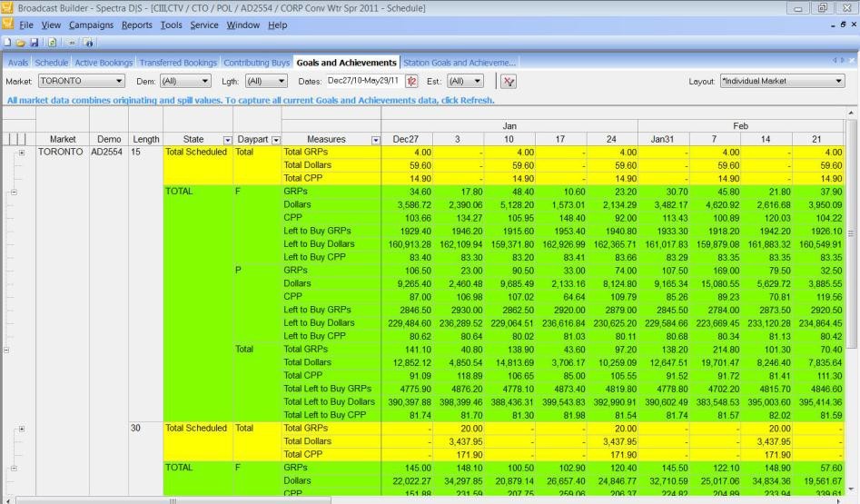The height and width of the screenshot is (504, 860).
Task: Open the Measures column filter dropdown
Action: [376, 140]
